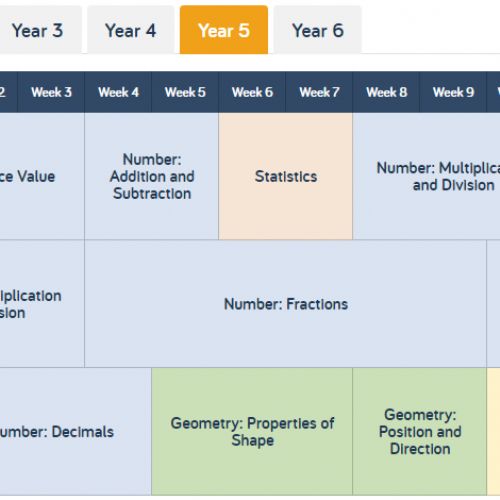This screenshot has width=500, height=500.
Task: Open Geometry: Position and Direction block
Action: (420, 431)
